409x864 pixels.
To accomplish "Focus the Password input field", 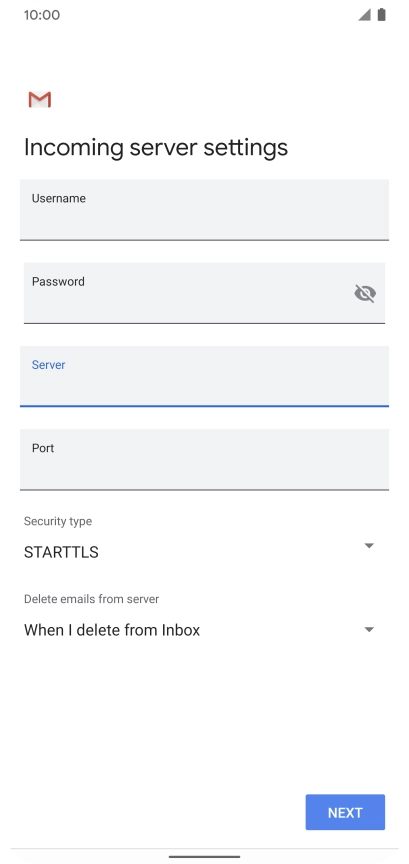I will point(204,293).
